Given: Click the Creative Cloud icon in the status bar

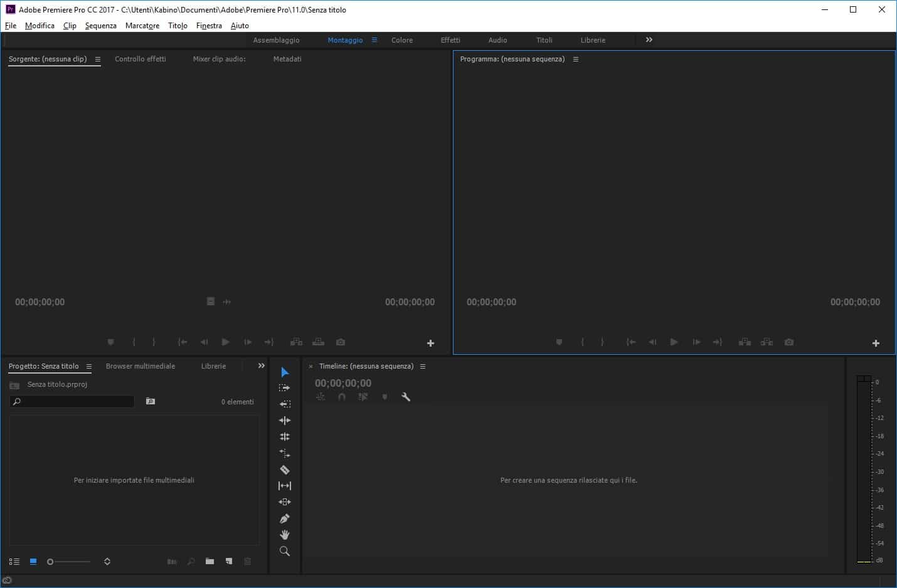Looking at the screenshot, I should (x=8, y=580).
